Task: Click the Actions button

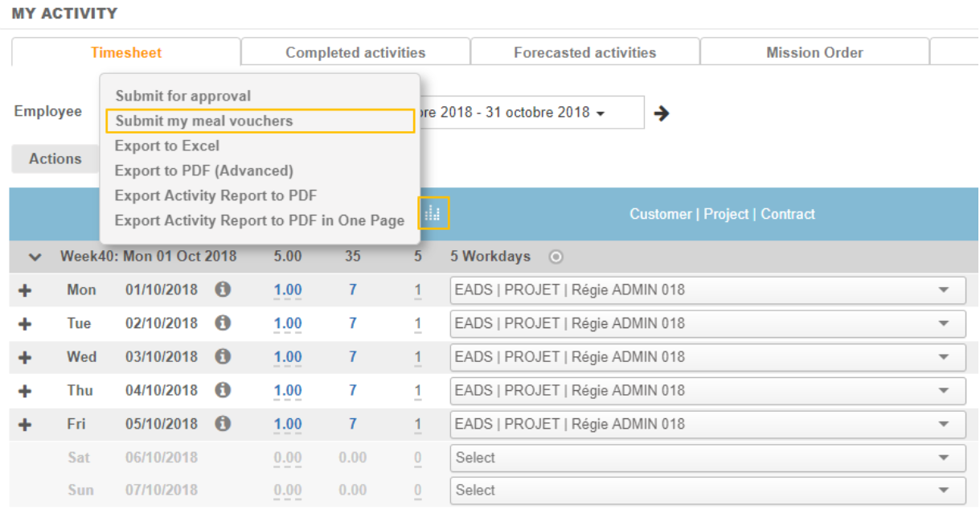Action: click(55, 158)
